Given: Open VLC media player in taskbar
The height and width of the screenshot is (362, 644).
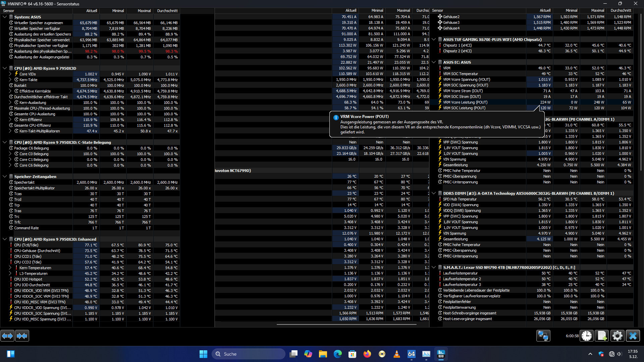Looking at the screenshot, I should (x=396, y=354).
